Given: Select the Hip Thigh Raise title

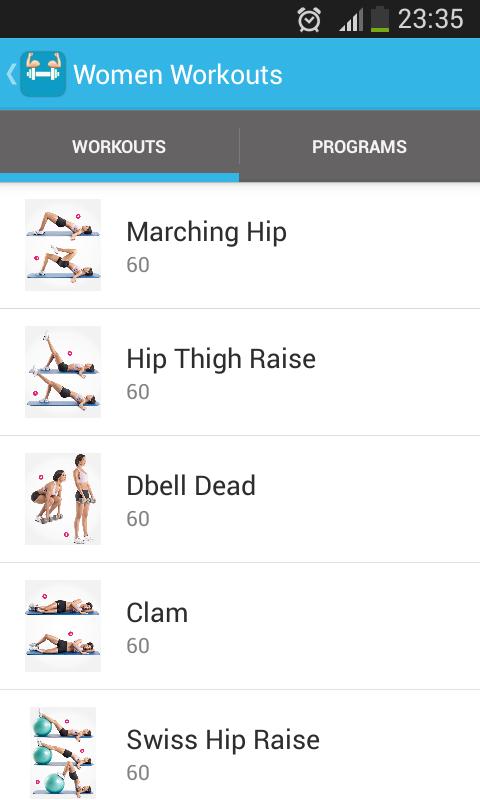Looking at the screenshot, I should pos(221,359).
